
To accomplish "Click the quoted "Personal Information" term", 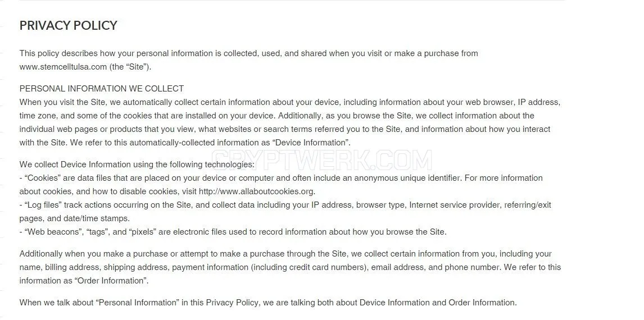I will [137, 303].
